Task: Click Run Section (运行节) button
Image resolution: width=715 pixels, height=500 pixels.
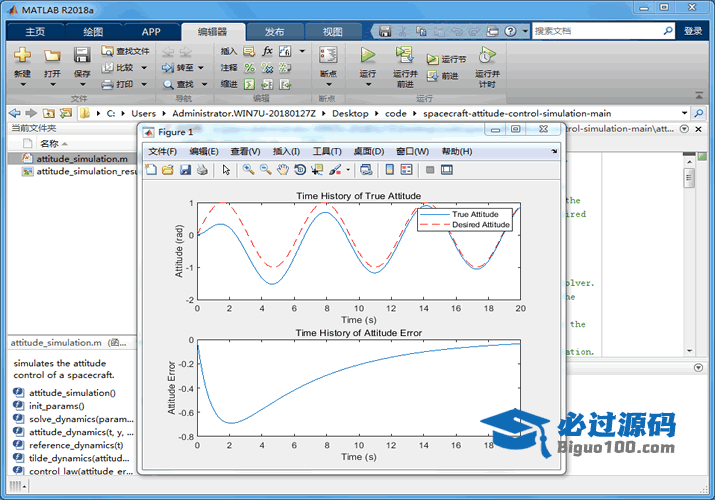Action: click(446, 59)
